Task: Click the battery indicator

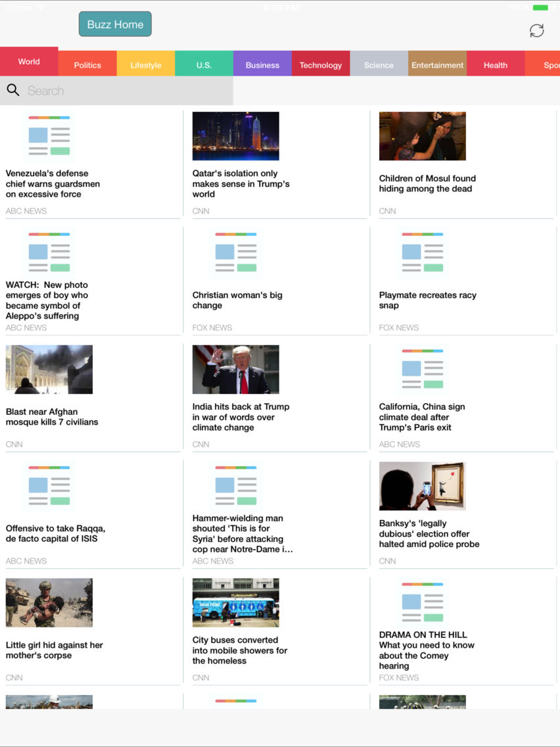Action: [x=540, y=7]
